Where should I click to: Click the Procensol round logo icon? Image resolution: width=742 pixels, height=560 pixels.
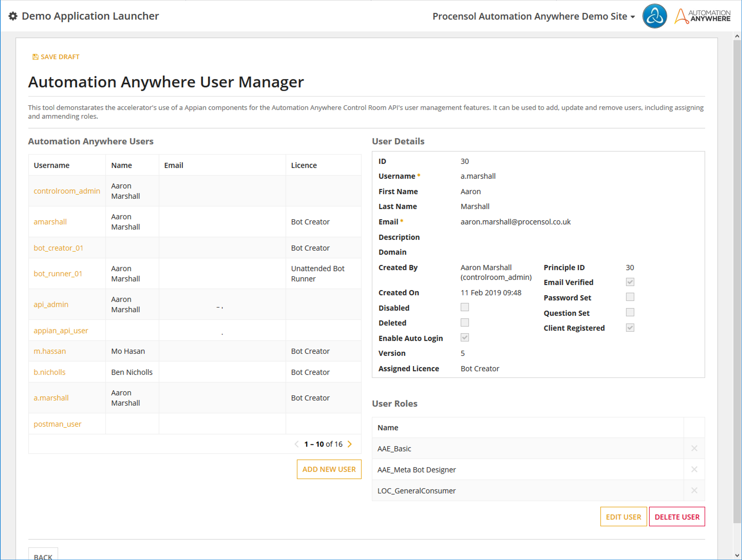(x=654, y=16)
